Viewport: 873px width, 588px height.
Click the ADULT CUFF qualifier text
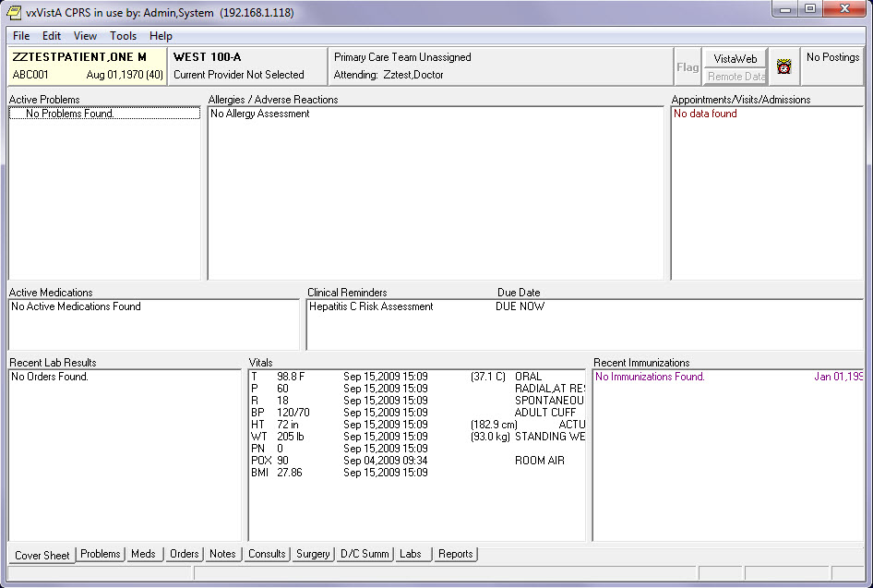(x=545, y=413)
